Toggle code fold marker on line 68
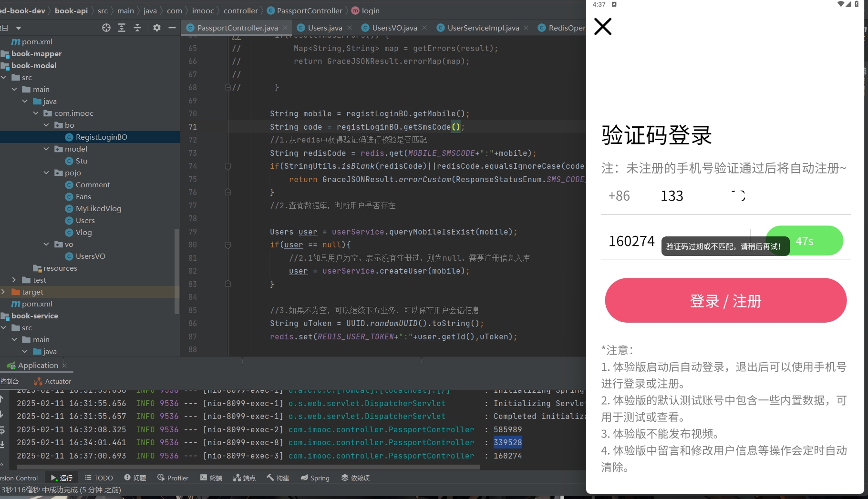Screen dimensions: 868x499 click(x=228, y=87)
